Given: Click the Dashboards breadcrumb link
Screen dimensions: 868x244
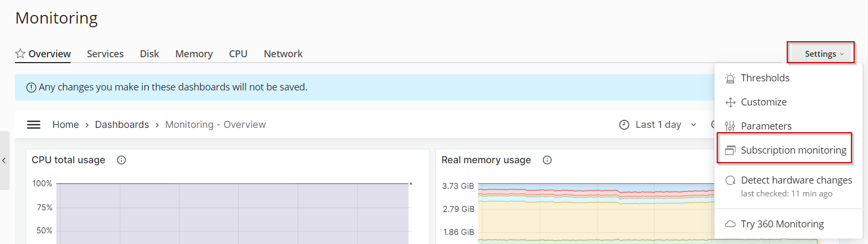Looking at the screenshot, I should click(x=122, y=125).
